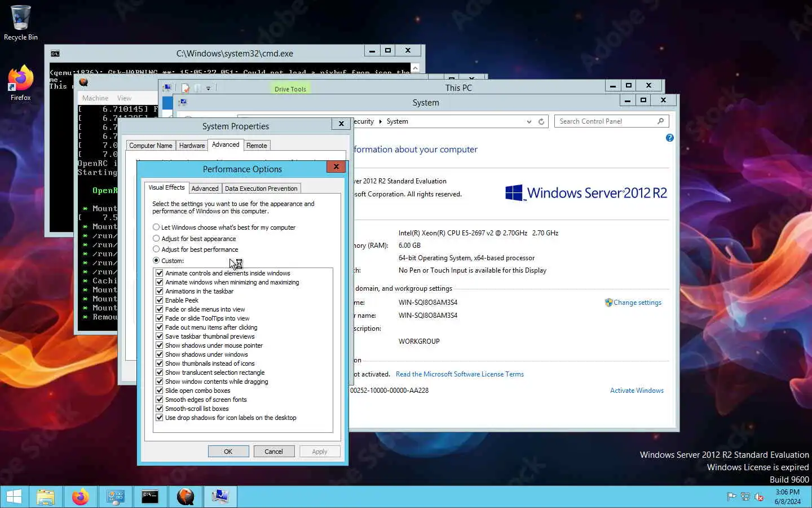The image size is (812, 508).
Task: Open Advanced tab in Performance Options
Action: (x=205, y=189)
